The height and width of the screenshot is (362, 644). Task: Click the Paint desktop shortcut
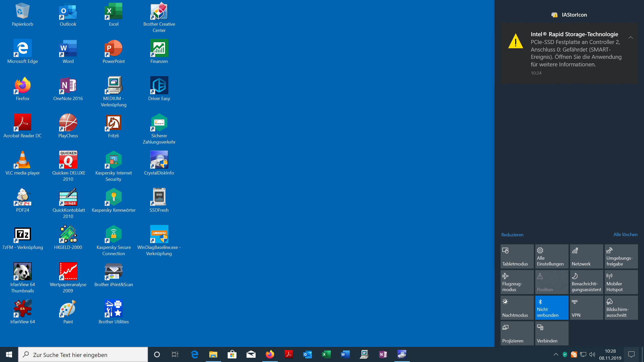coord(68,312)
